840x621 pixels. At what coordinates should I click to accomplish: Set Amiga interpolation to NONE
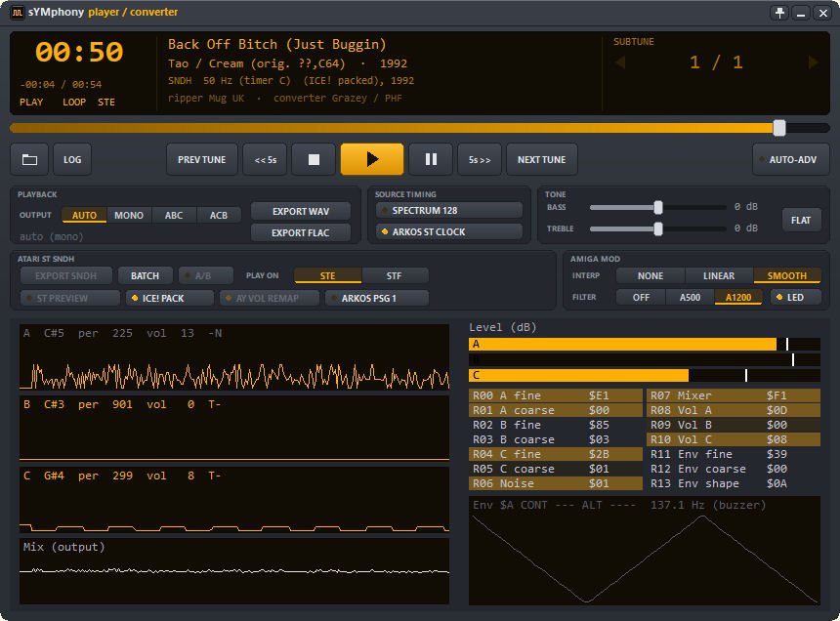651,275
